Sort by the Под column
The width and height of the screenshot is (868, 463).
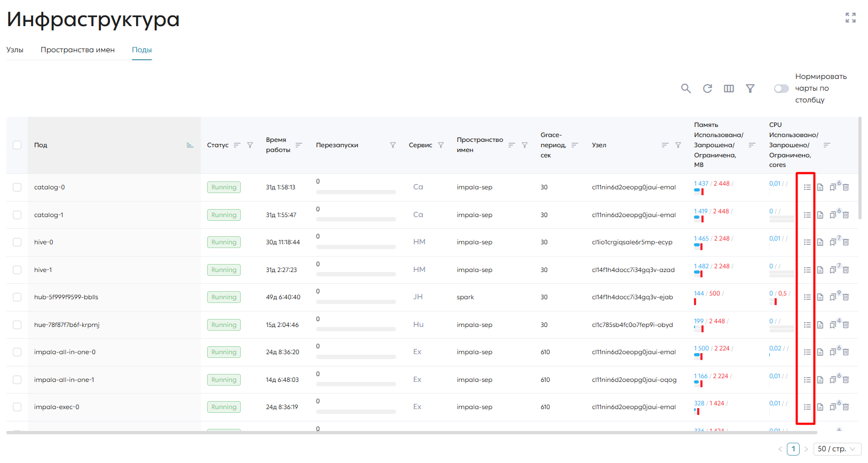pyautogui.click(x=190, y=145)
